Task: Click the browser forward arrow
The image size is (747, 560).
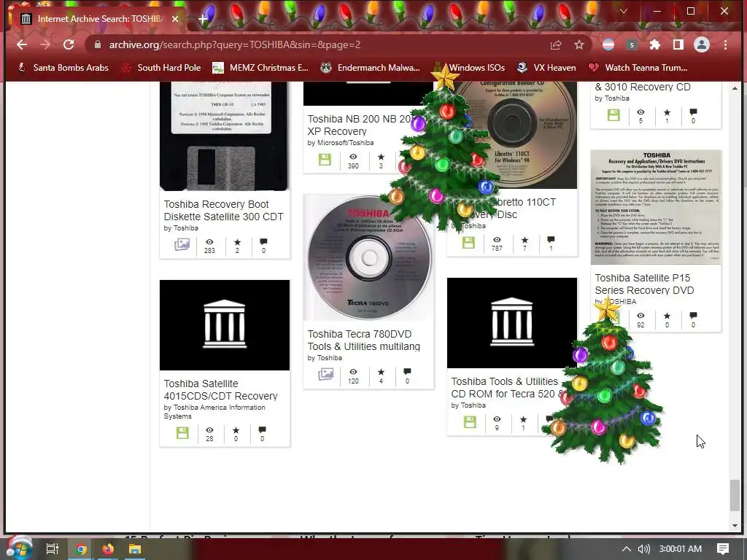Action: (45, 44)
